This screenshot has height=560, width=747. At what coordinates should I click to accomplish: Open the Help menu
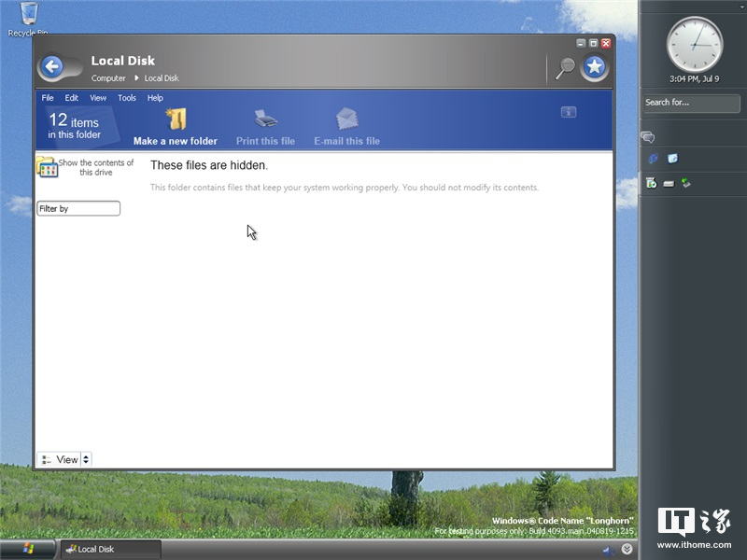tap(155, 98)
